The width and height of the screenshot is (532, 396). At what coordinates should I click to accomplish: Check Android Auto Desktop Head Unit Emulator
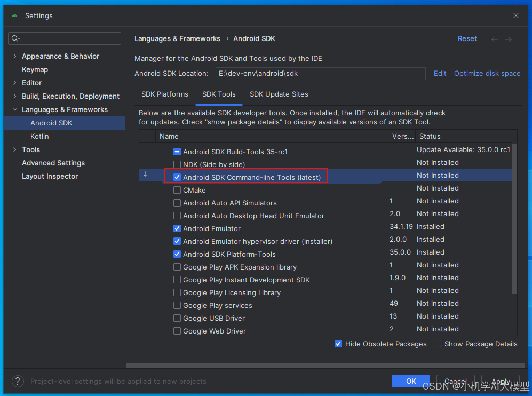pyautogui.click(x=177, y=216)
